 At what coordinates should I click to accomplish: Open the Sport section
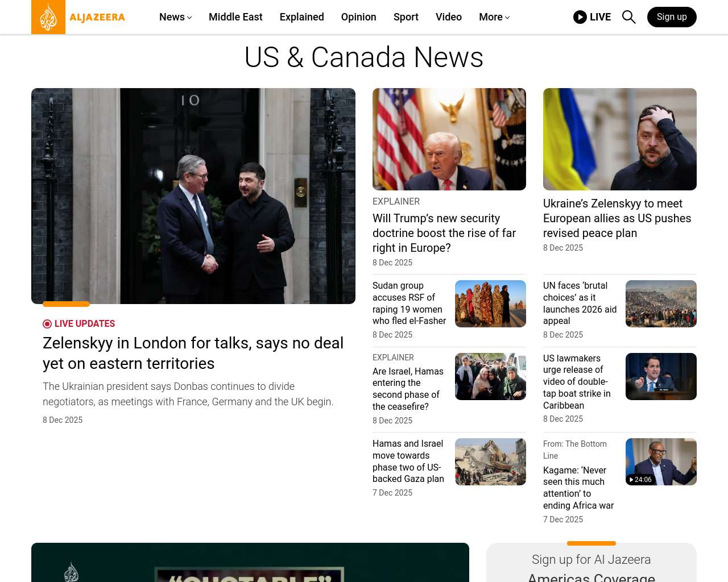(x=406, y=17)
